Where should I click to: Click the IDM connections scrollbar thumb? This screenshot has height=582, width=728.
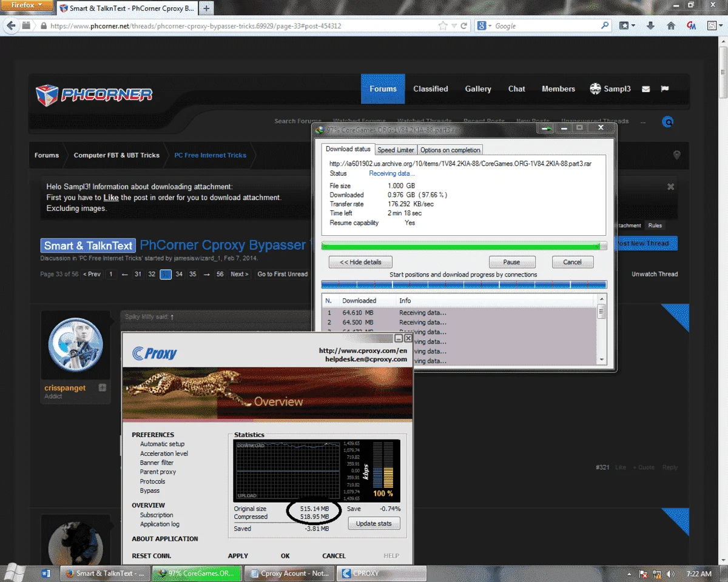[601, 312]
